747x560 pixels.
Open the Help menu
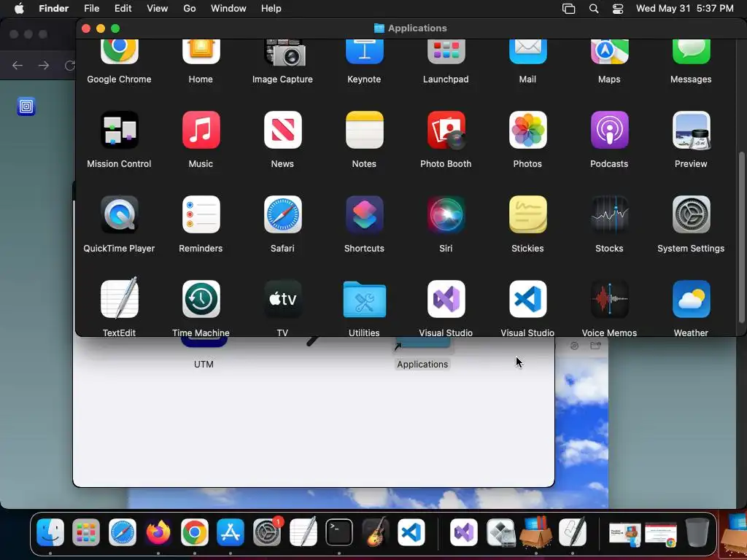click(x=271, y=9)
